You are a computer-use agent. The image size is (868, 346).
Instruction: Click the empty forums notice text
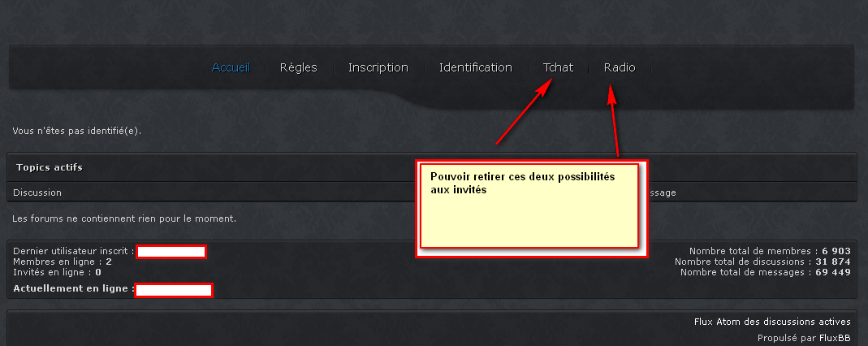(124, 218)
